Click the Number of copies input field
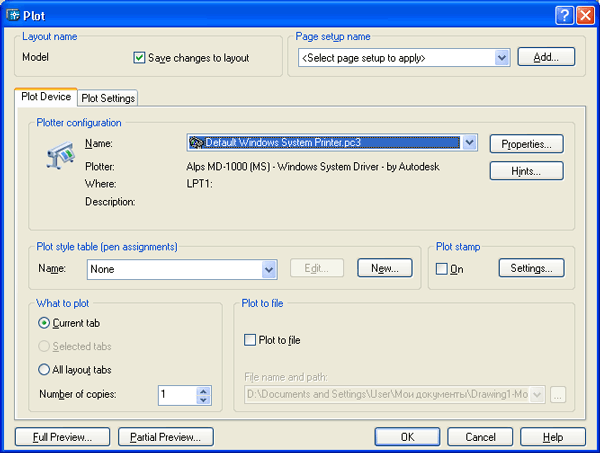 (177, 394)
